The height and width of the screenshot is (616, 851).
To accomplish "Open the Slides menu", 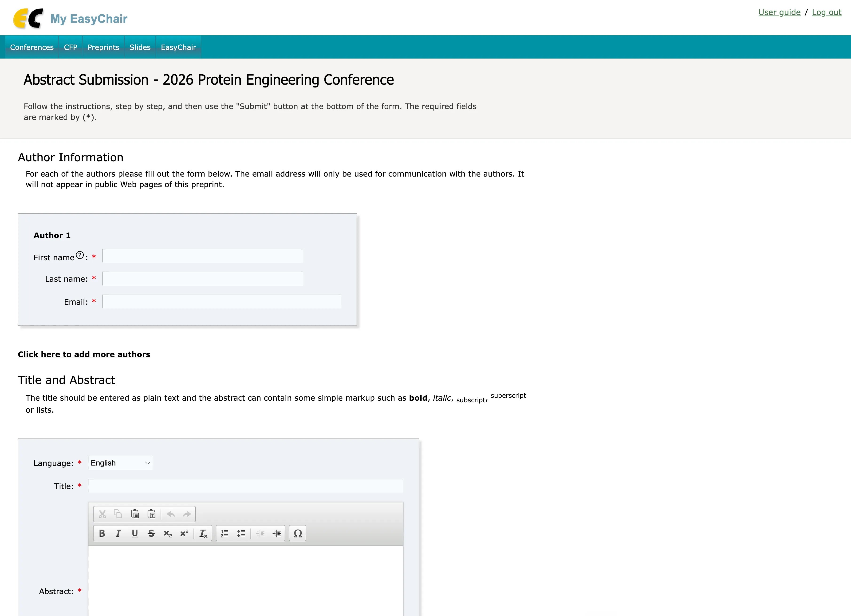I will tap(140, 47).
